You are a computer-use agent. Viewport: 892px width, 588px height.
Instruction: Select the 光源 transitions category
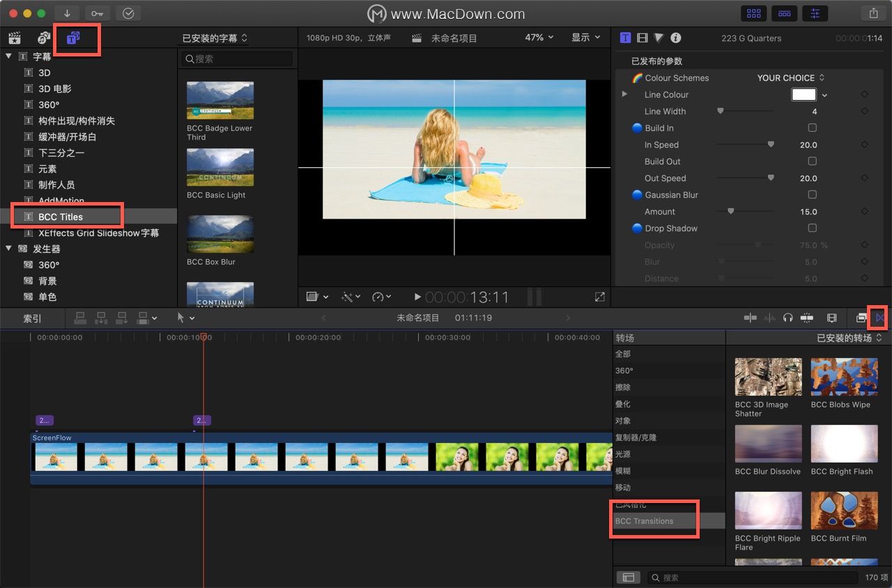point(669,454)
